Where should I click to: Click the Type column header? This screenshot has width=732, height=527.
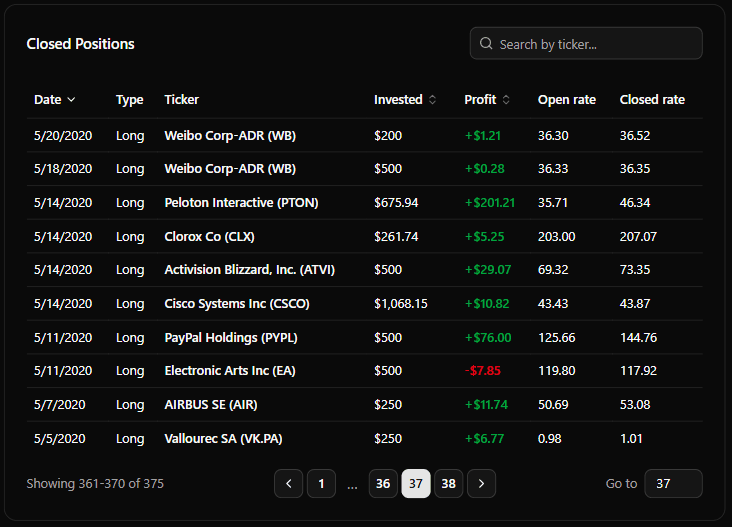pyautogui.click(x=130, y=99)
